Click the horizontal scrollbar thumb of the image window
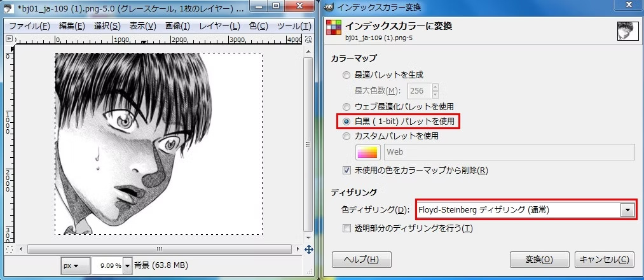 pos(160,249)
